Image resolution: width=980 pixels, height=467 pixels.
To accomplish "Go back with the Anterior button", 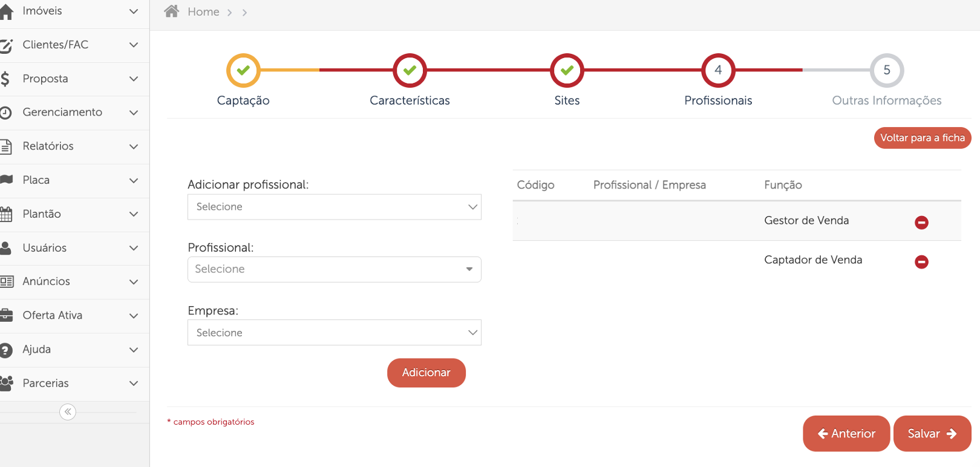I will pos(846,433).
